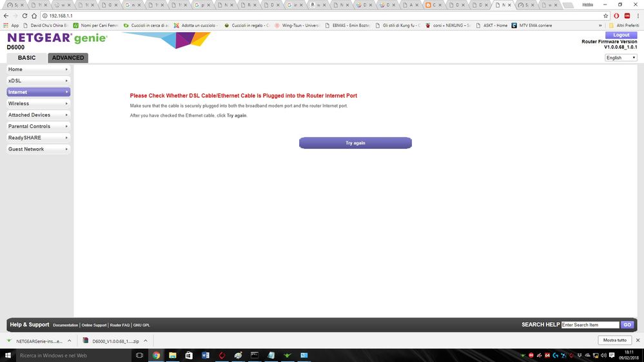This screenshot has height=362, width=644.
Task: Select Parental Controls in sidebar
Action: tap(37, 126)
